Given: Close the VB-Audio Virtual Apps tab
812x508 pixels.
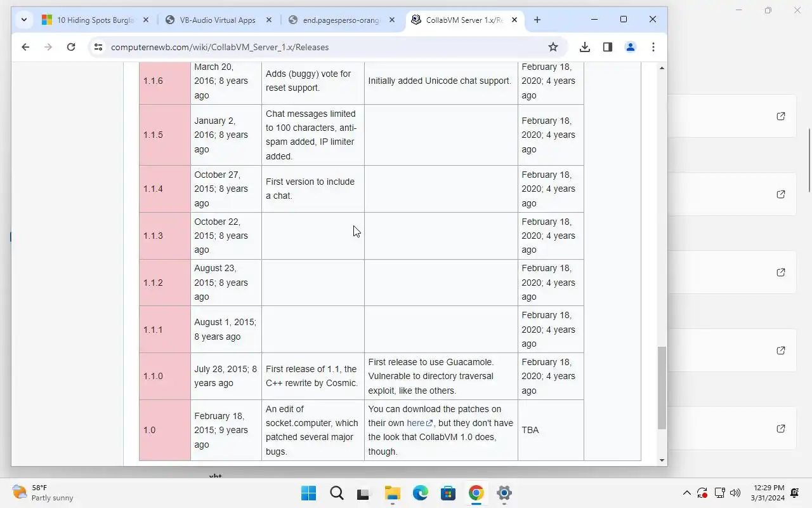Looking at the screenshot, I should coord(268,20).
